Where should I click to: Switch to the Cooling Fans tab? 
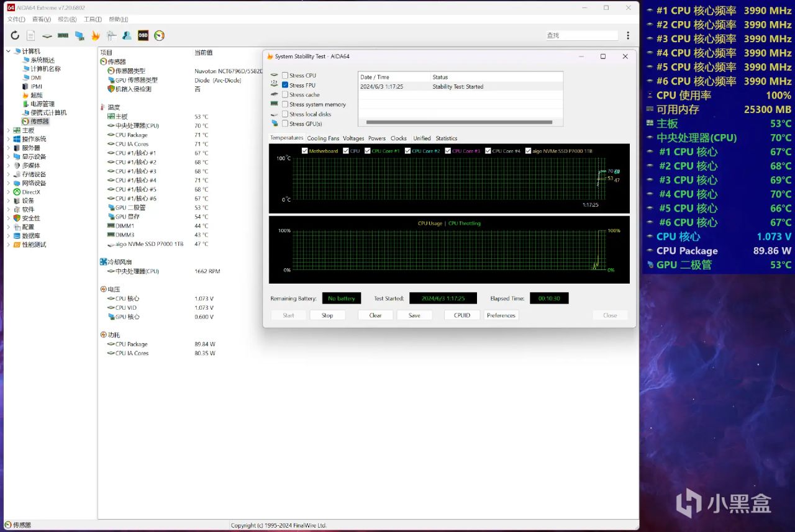point(323,138)
